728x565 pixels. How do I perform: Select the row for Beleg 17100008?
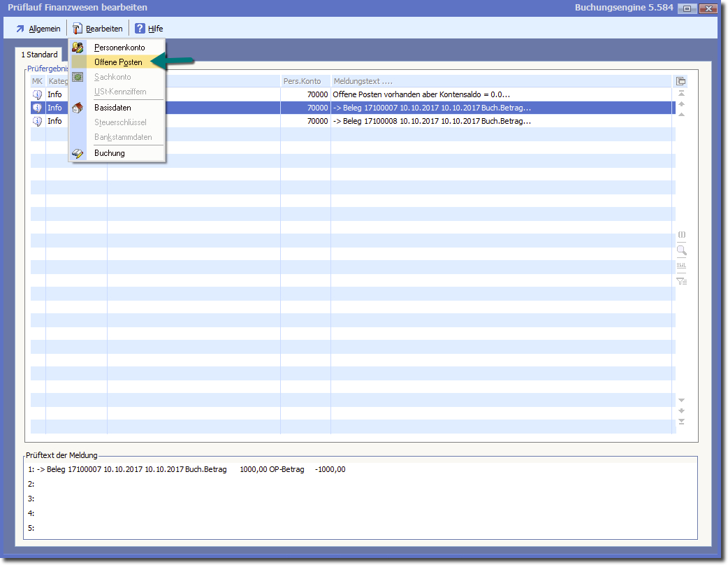(x=431, y=121)
